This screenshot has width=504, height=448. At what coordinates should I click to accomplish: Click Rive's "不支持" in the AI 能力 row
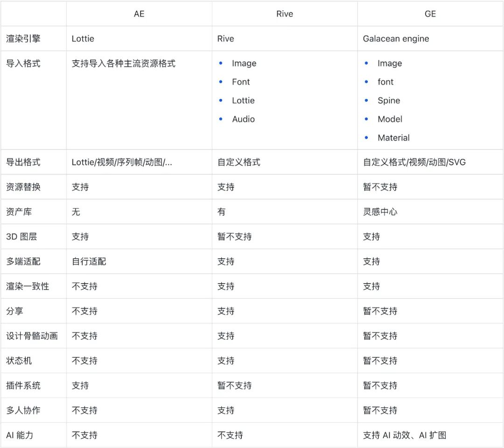pyautogui.click(x=230, y=435)
